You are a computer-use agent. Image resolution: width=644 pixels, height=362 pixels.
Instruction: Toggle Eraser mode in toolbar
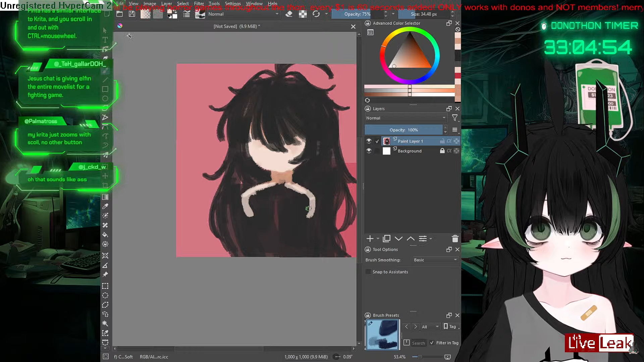point(289,14)
